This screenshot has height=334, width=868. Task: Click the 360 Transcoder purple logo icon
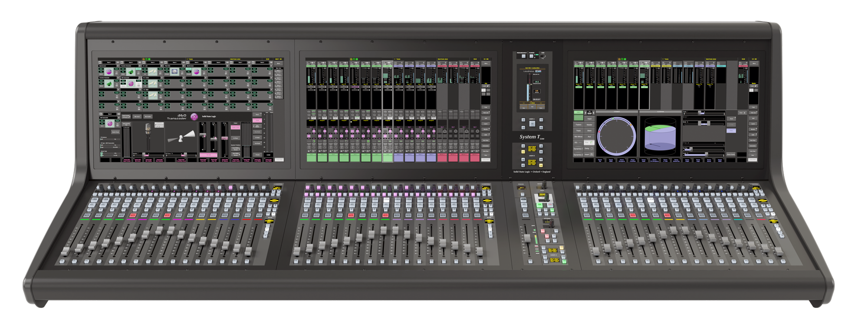194,116
